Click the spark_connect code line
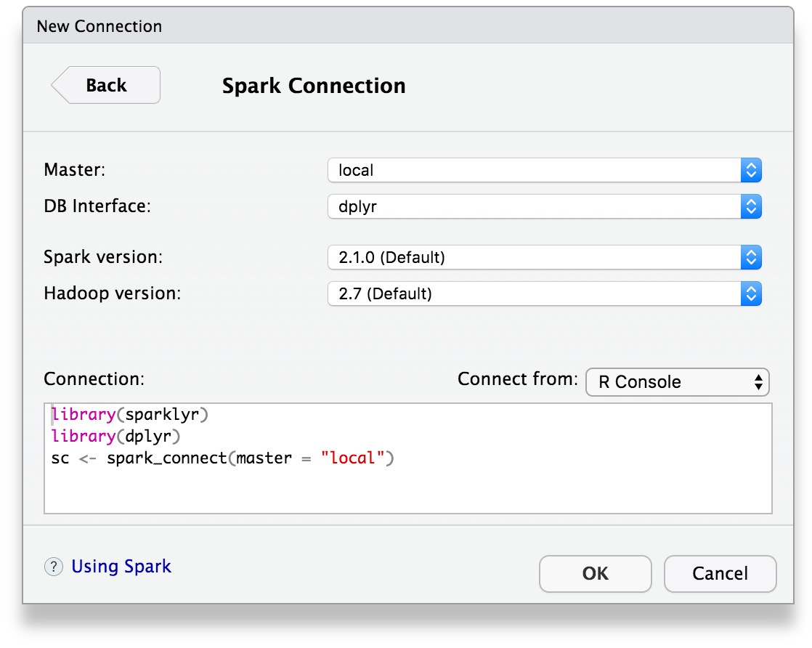Image resolution: width=812 pixels, height=648 pixels. pos(222,458)
